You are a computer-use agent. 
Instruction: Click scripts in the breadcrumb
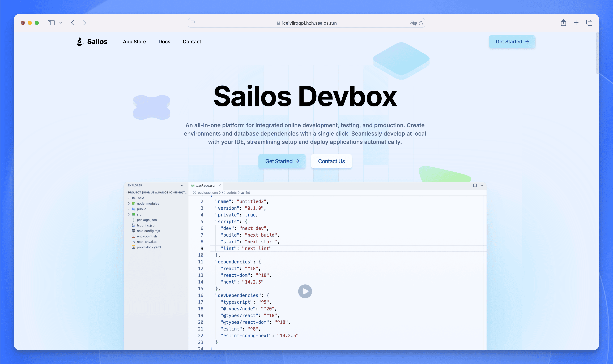coord(231,193)
